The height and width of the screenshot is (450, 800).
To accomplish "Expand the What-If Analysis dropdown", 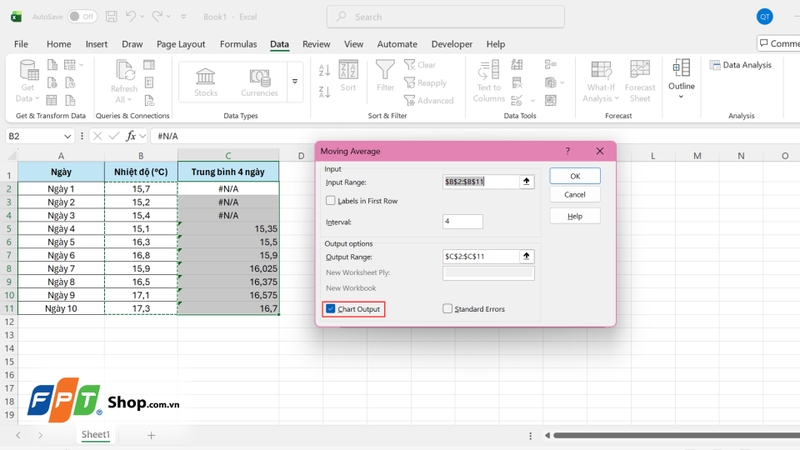I will click(601, 98).
